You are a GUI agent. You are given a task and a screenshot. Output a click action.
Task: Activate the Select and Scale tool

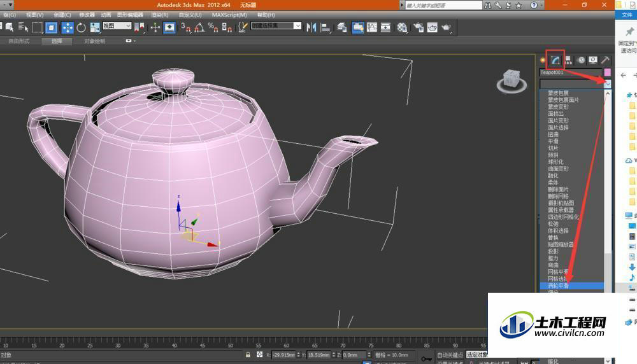95,27
